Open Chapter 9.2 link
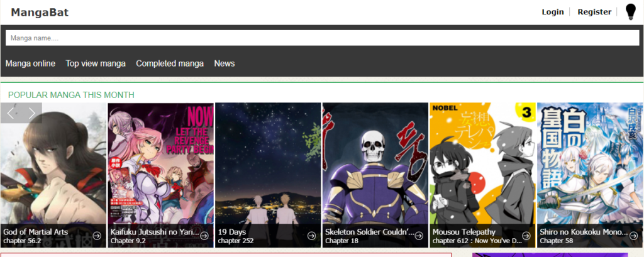Viewport: 644px width, 257px height. pyautogui.click(x=128, y=241)
